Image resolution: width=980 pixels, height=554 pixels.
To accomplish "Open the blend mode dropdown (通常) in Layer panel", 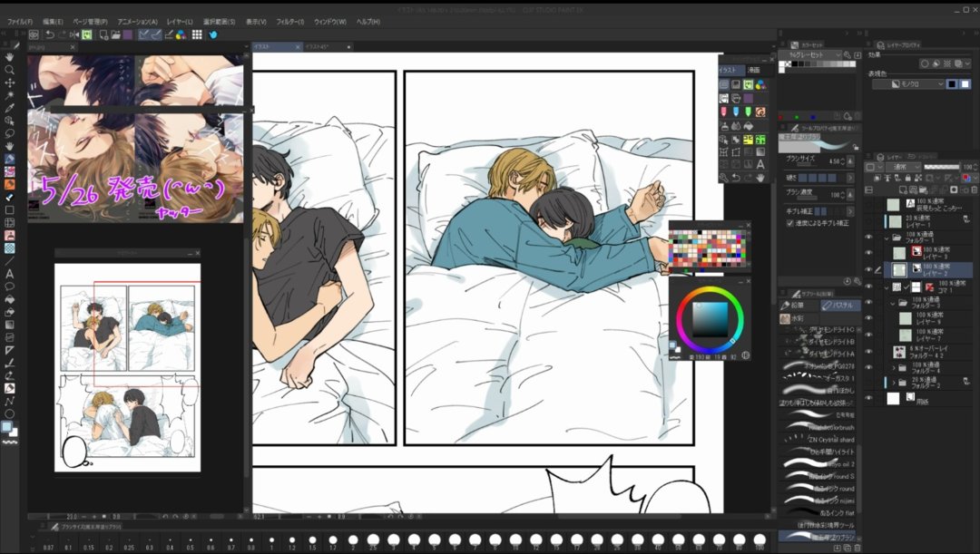I will [x=905, y=167].
